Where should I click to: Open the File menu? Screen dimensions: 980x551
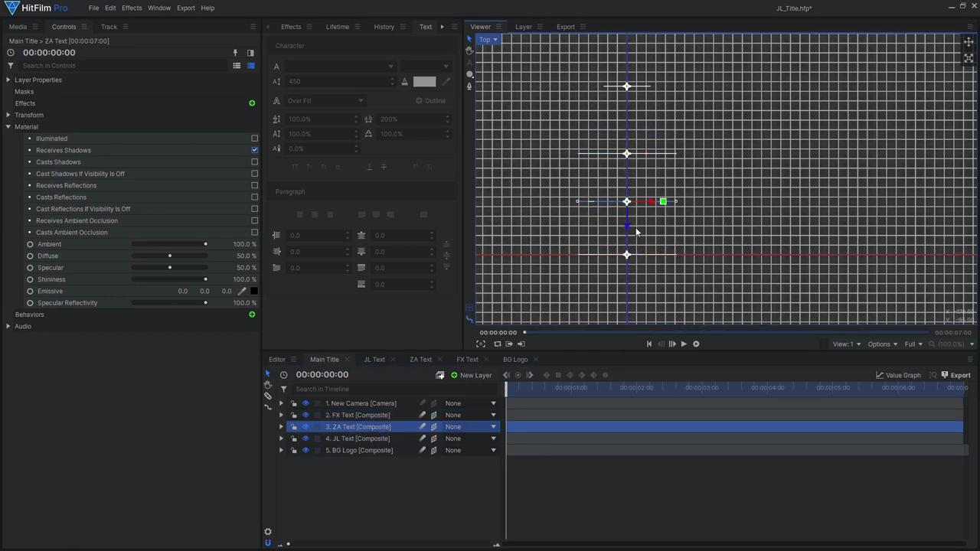click(93, 8)
